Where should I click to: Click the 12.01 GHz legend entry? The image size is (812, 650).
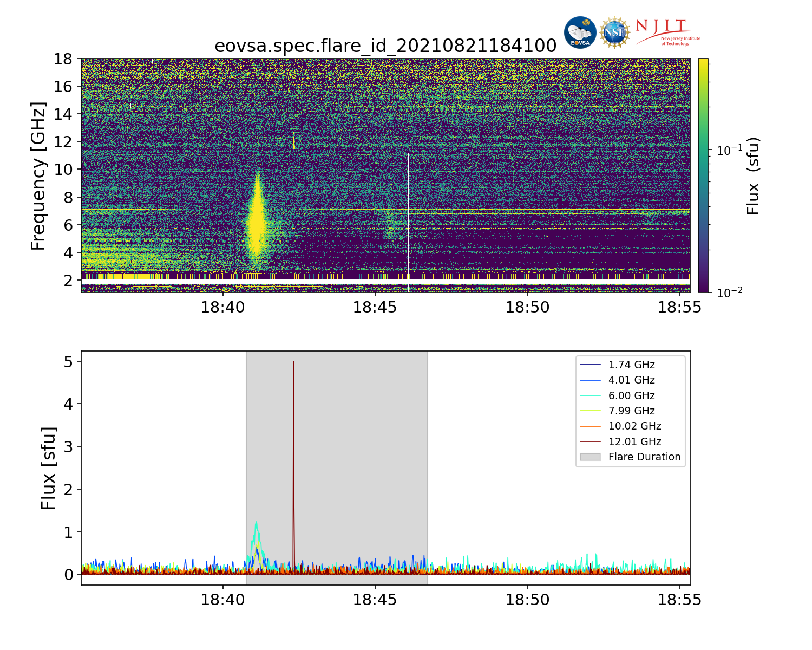[x=634, y=442]
